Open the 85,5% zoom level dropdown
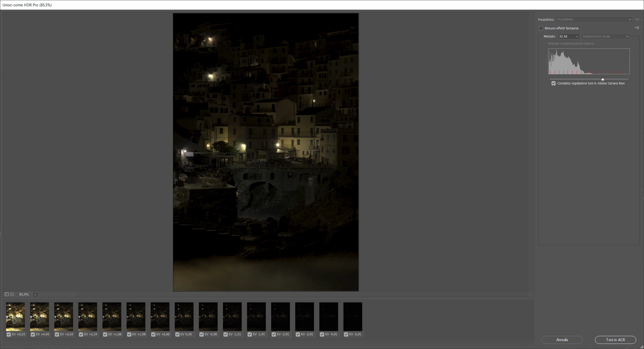Image resolution: width=644 pixels, height=349 pixels. click(x=36, y=295)
